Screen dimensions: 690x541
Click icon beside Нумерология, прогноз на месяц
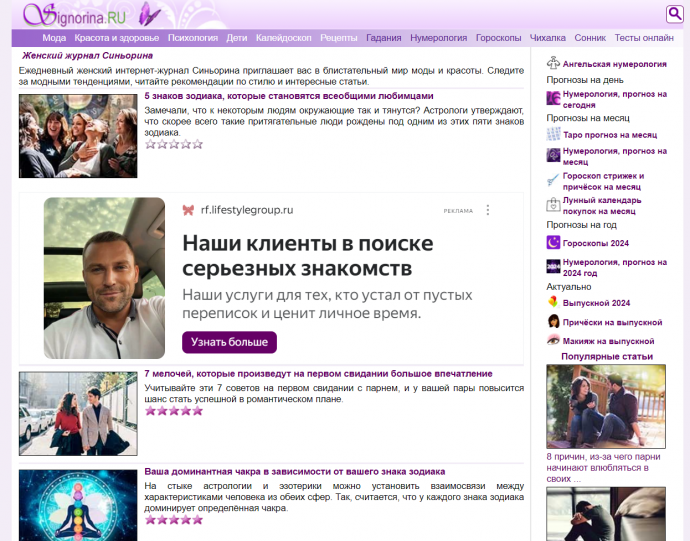tap(553, 155)
